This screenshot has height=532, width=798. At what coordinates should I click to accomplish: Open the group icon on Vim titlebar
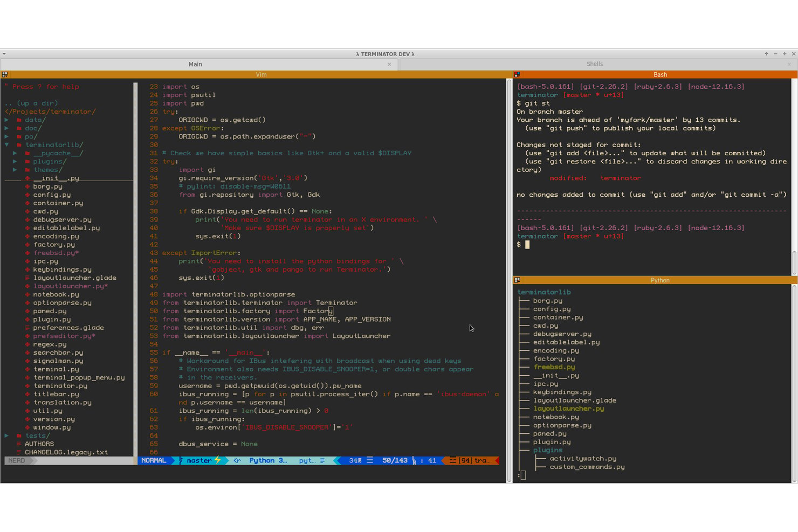pyautogui.click(x=5, y=74)
